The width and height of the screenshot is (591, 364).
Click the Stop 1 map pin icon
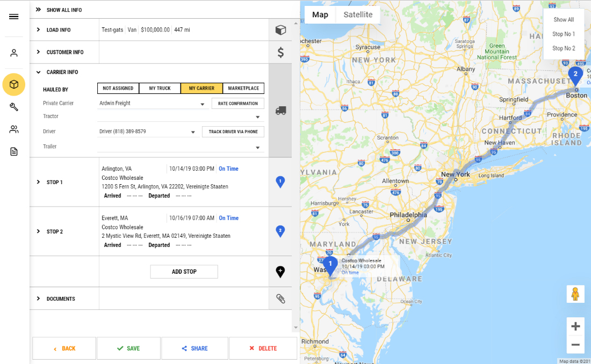click(x=280, y=181)
